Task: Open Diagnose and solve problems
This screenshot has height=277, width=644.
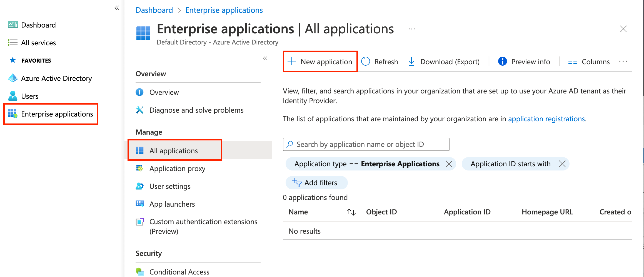Action: tap(196, 110)
